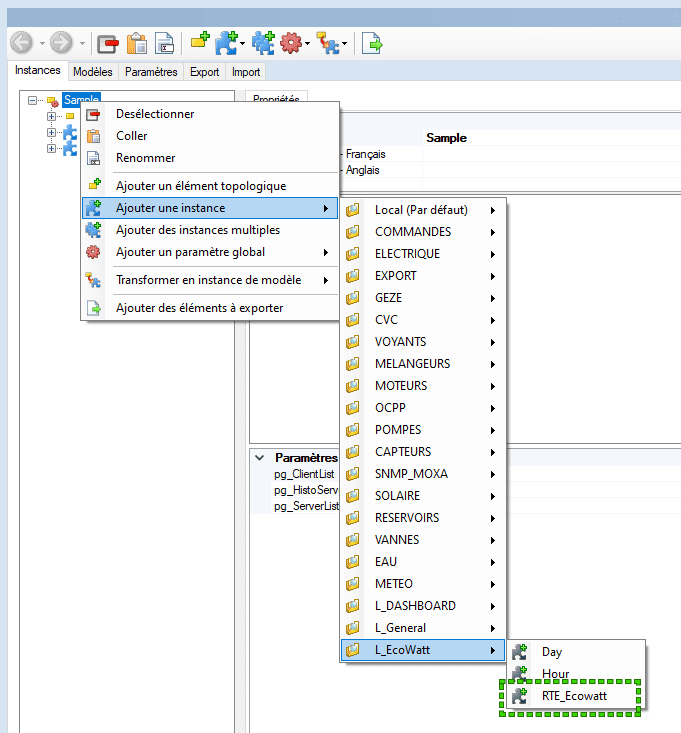Open L_General library submenu
This screenshot has width=681, height=733.
(423, 628)
